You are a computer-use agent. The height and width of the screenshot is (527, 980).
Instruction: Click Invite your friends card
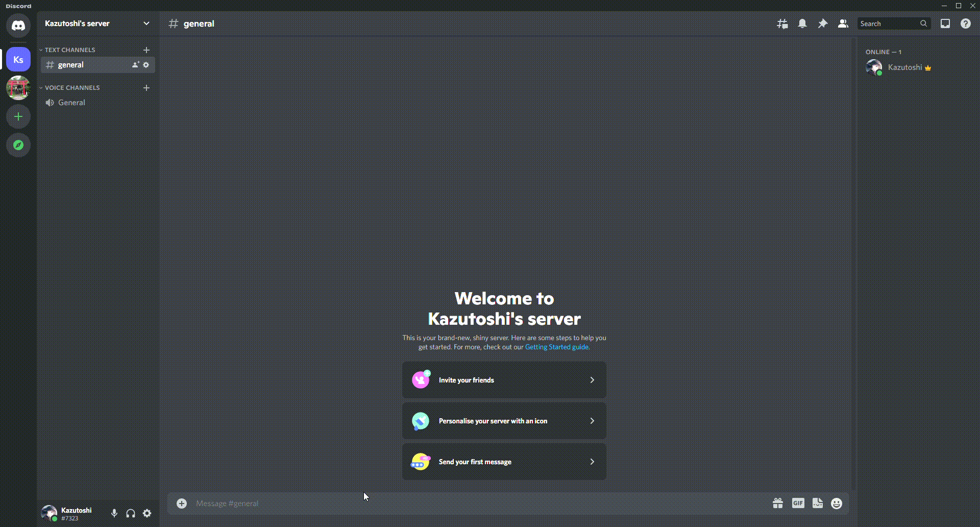tap(504, 380)
